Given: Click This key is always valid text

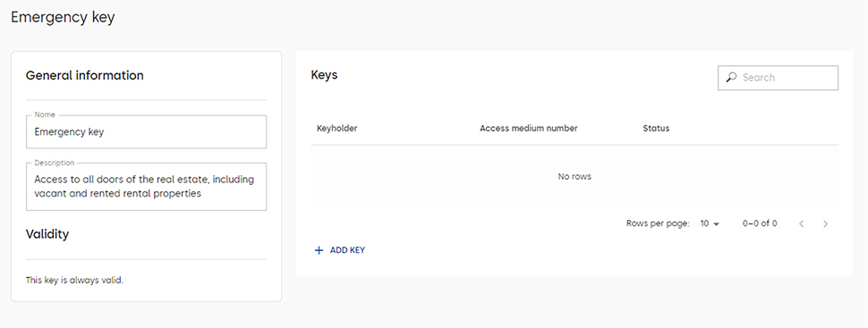Looking at the screenshot, I should pos(75,280).
